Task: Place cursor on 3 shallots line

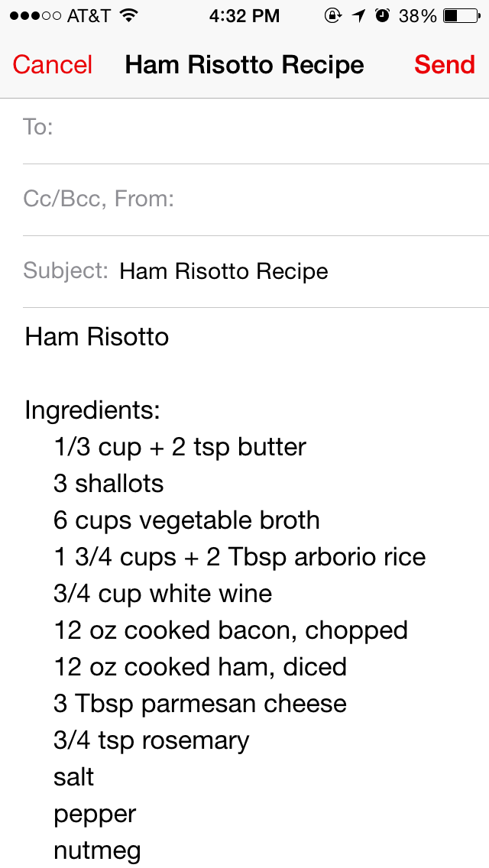Action: point(108,484)
